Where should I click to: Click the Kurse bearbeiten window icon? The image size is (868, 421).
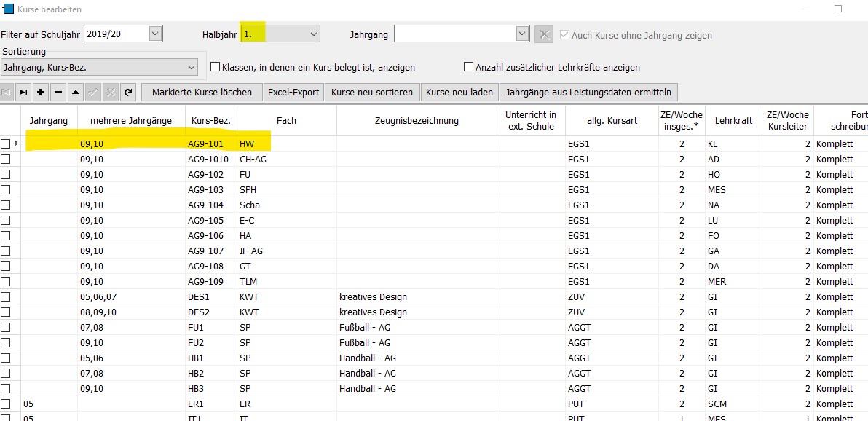tap(8, 9)
